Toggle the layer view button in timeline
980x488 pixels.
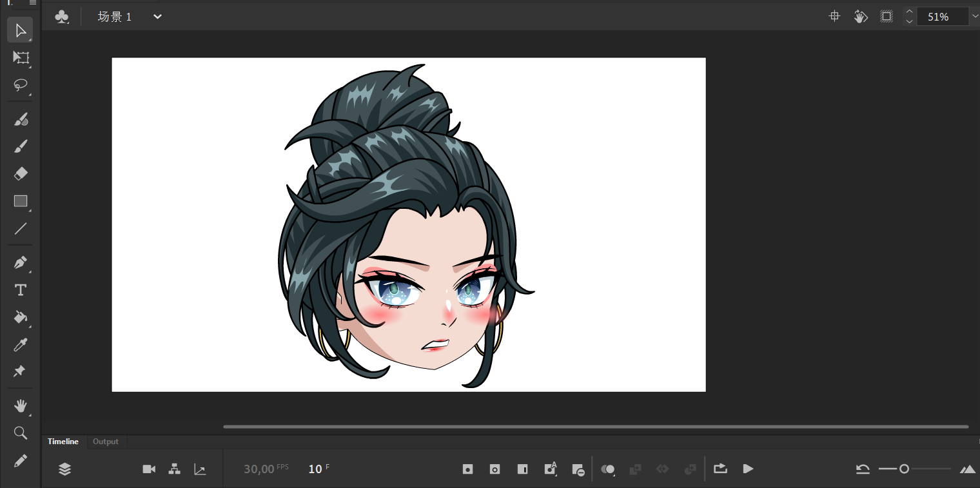(64, 469)
